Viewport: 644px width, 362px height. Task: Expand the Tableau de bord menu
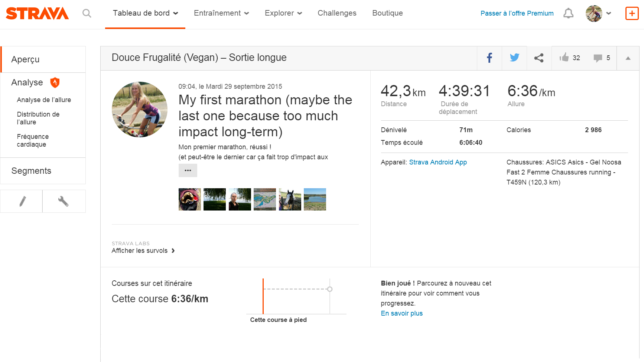145,13
